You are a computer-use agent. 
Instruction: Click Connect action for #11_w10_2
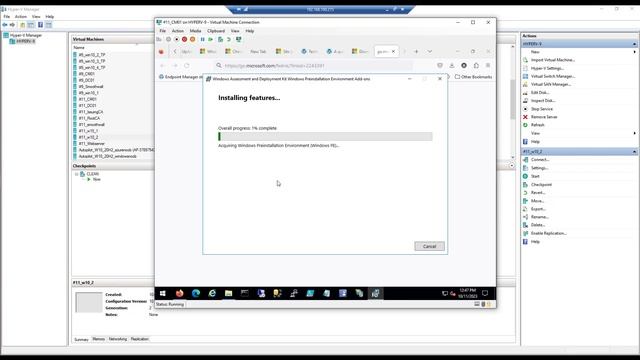540,160
